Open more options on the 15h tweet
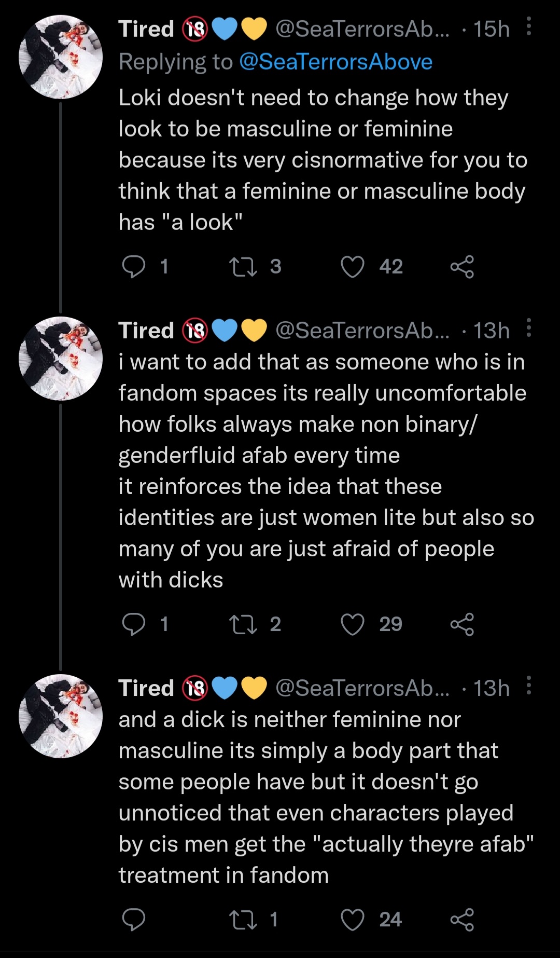The width and height of the screenshot is (560, 958). click(528, 26)
